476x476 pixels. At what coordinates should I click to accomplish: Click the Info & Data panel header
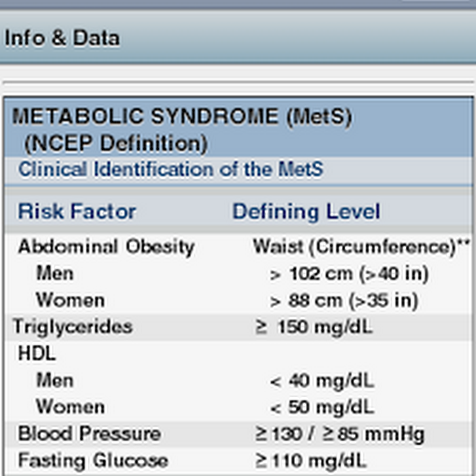click(x=62, y=38)
